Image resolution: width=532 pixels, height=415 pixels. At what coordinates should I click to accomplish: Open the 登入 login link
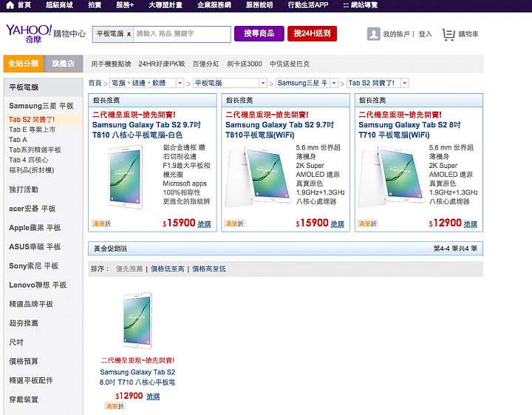tap(425, 34)
